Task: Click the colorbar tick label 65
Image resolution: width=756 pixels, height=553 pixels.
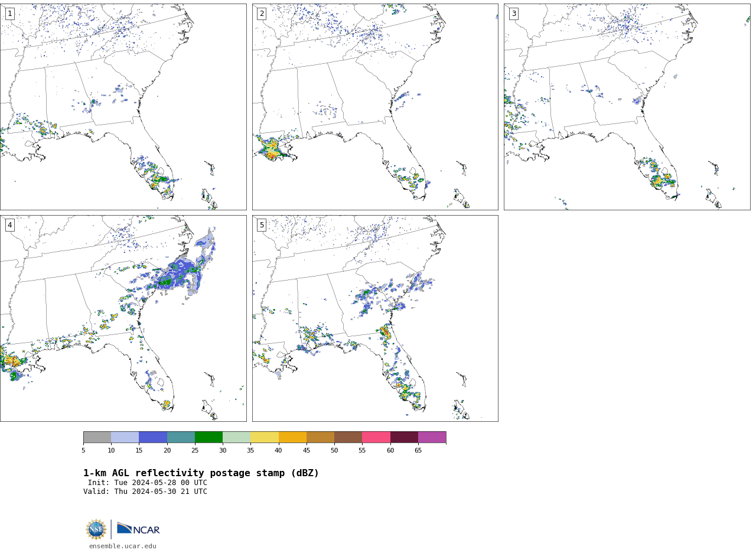Action: [x=418, y=451]
